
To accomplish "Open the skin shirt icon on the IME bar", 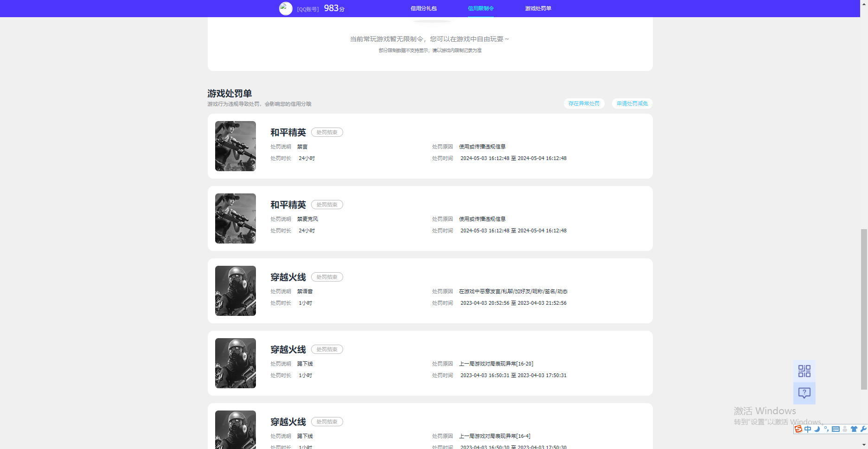I will (854, 429).
